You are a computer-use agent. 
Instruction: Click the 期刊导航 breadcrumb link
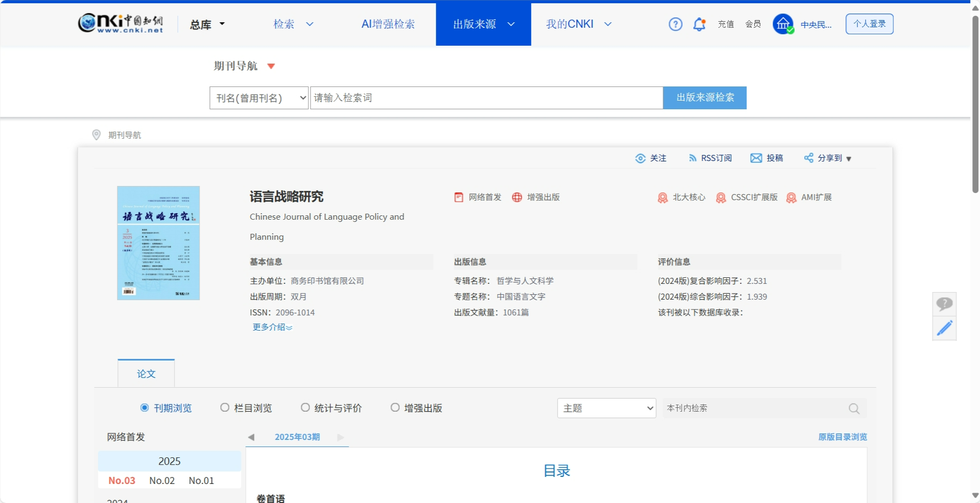coord(125,135)
